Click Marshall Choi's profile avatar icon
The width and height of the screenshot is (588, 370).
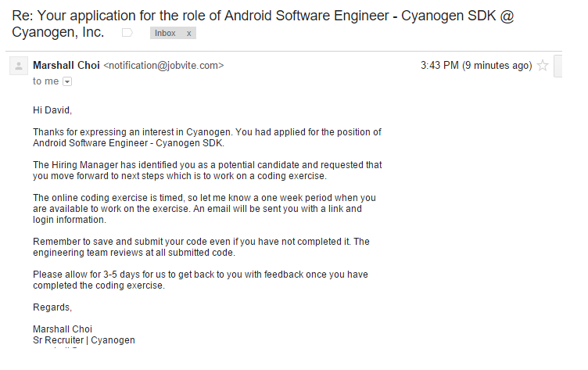coord(18,66)
